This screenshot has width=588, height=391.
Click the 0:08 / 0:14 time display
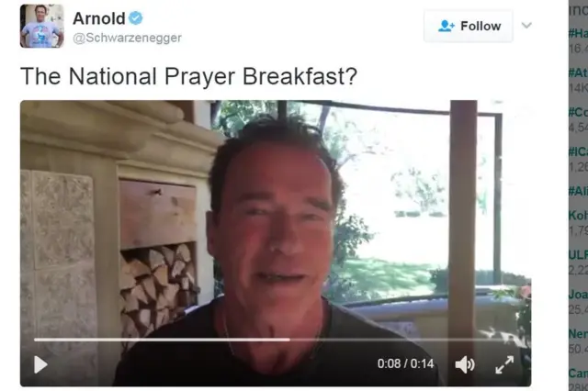tap(405, 363)
